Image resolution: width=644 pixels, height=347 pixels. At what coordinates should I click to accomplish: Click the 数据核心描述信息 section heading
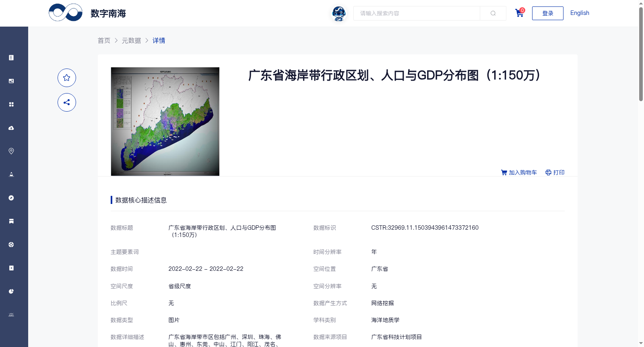point(141,200)
